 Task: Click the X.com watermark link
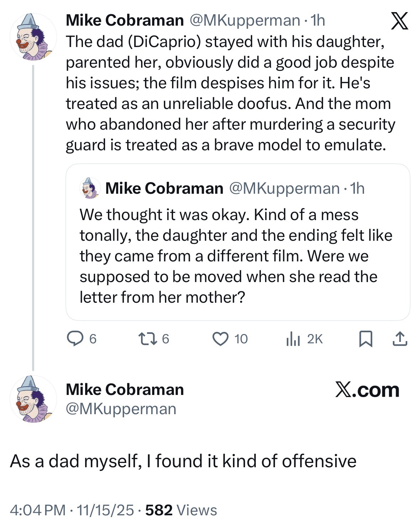[x=367, y=390]
